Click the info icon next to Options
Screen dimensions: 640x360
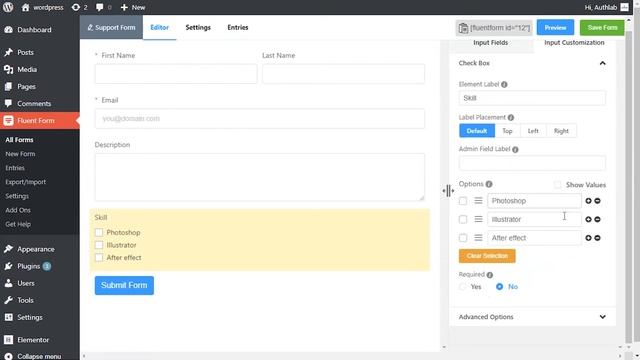(x=489, y=184)
